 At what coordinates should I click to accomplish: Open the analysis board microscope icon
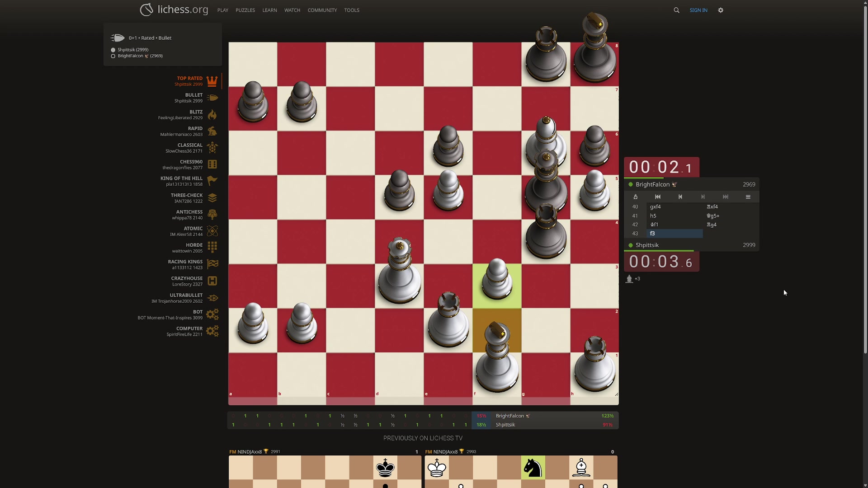pyautogui.click(x=635, y=197)
